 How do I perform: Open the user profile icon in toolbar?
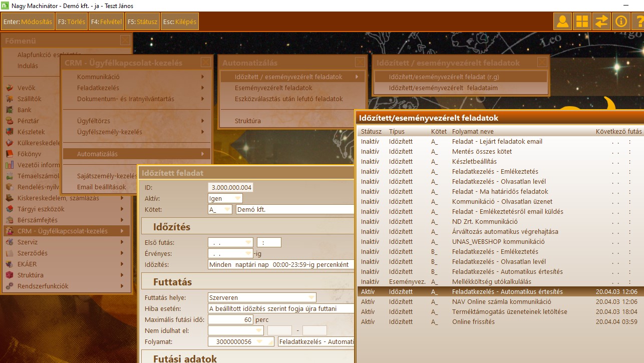pos(562,22)
